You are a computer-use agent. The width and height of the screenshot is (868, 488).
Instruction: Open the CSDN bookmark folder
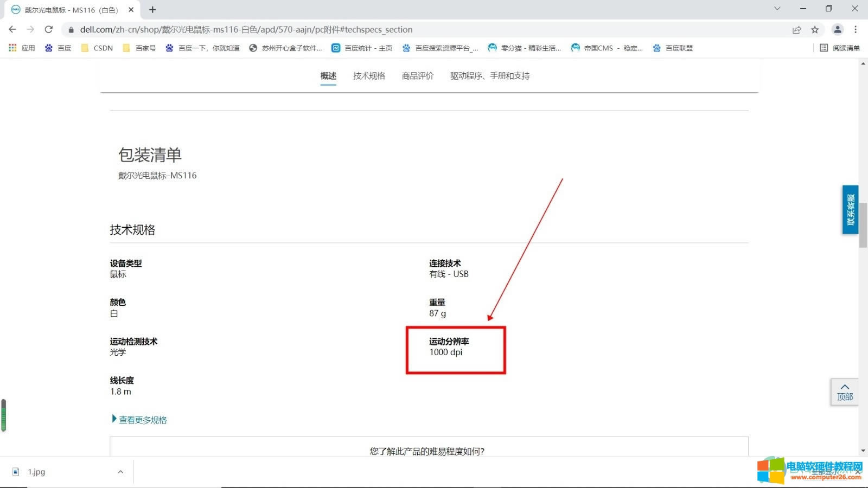[x=97, y=48]
